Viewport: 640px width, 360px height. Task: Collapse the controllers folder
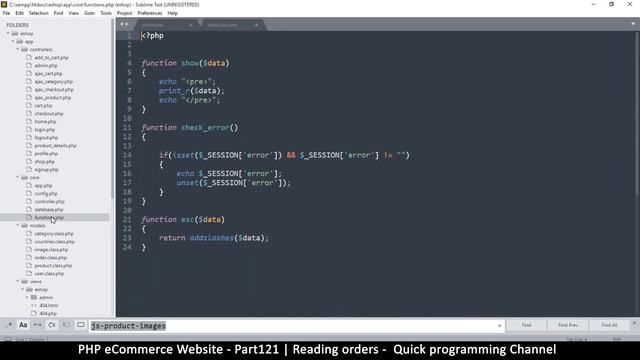click(18, 49)
